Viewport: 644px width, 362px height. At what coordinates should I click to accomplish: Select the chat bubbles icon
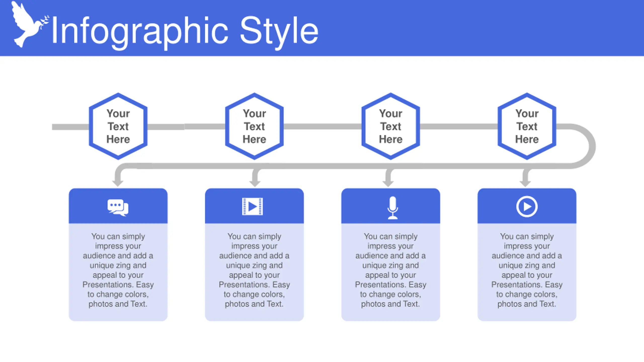118,208
